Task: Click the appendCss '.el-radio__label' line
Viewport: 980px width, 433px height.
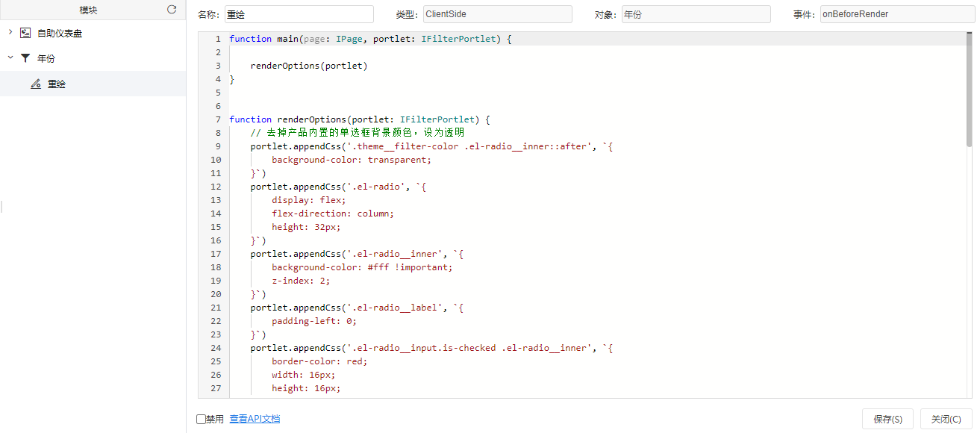Action: click(358, 308)
